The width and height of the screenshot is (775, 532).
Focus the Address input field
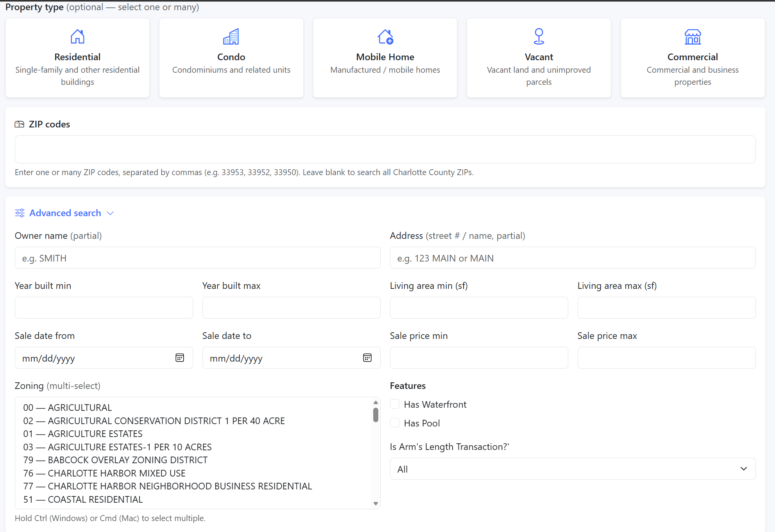click(573, 258)
